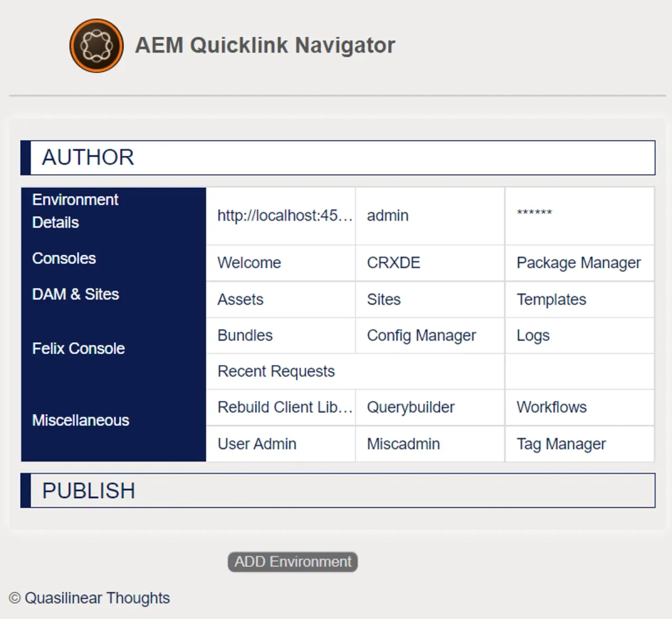Image resolution: width=672 pixels, height=619 pixels.
Task: Open the Querybuilder link
Action: (x=410, y=407)
